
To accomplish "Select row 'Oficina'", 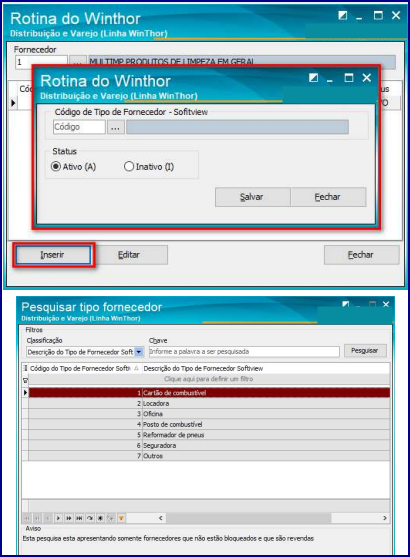I will point(209,414).
